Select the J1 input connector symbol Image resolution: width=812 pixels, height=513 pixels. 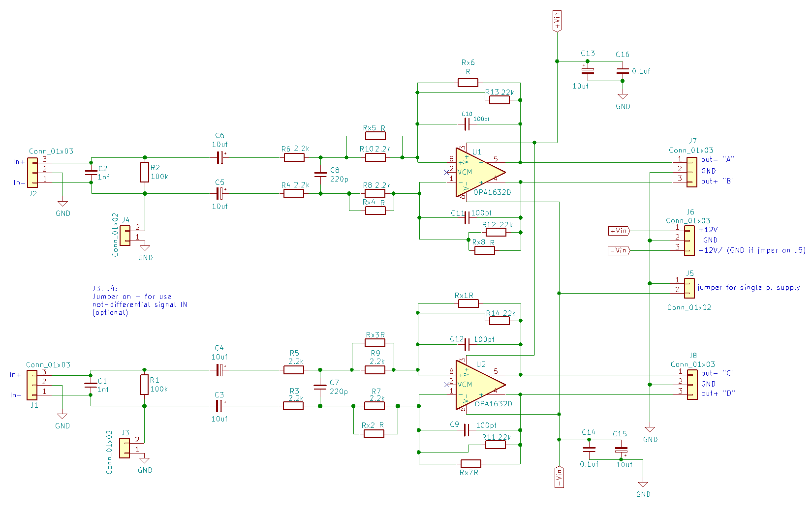click(x=32, y=385)
